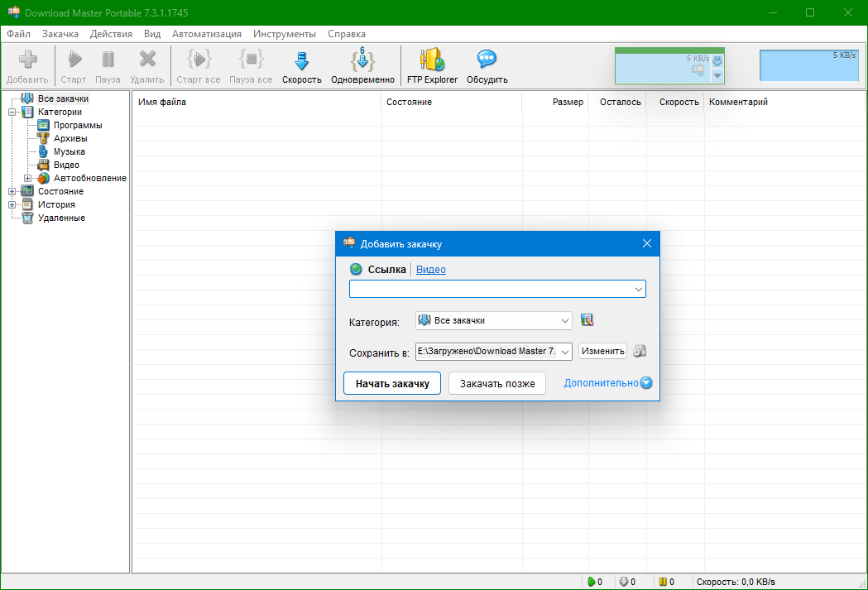Screen dimensions: 868x590
Task: Click the folder icon next to Изменить
Action: tap(639, 351)
